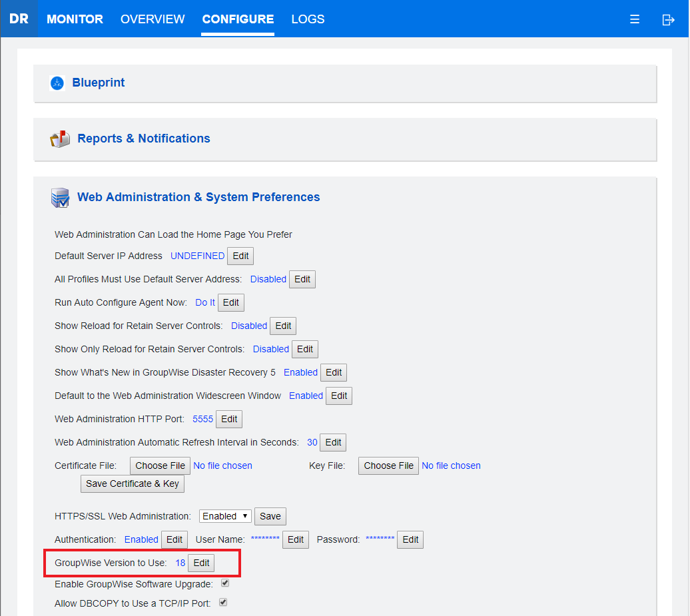690x616 pixels.
Task: Open the MONITOR tab
Action: click(75, 19)
